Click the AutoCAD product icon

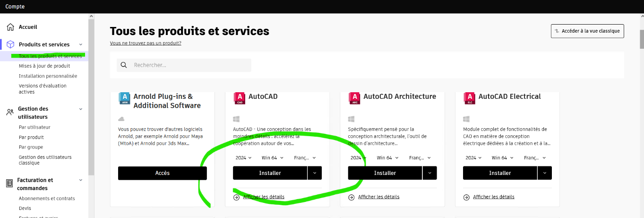click(x=240, y=98)
